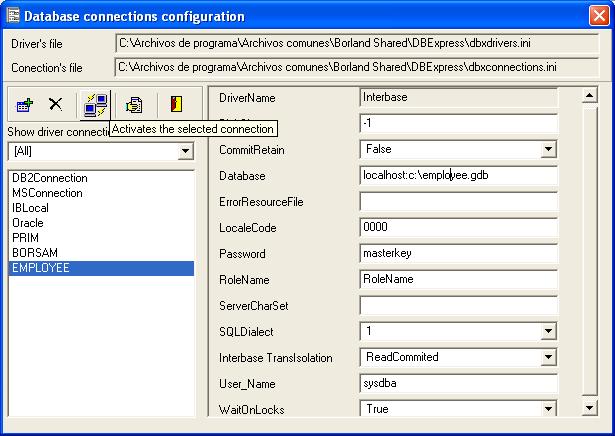Screen dimensions: 615x436
Task: Expand the WaitOnLocks True dropdown
Action: coord(548,409)
